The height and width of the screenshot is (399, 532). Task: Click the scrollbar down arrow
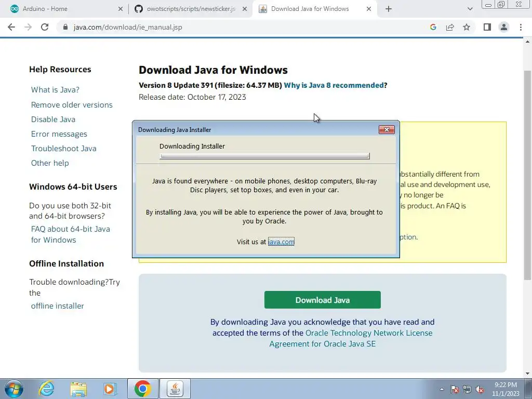coord(527,374)
